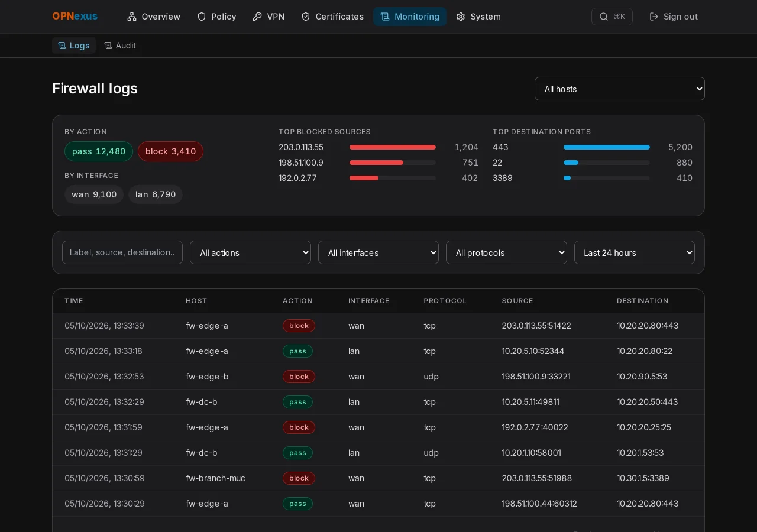757x532 pixels.
Task: Click the System gear icon
Action: [x=461, y=17]
